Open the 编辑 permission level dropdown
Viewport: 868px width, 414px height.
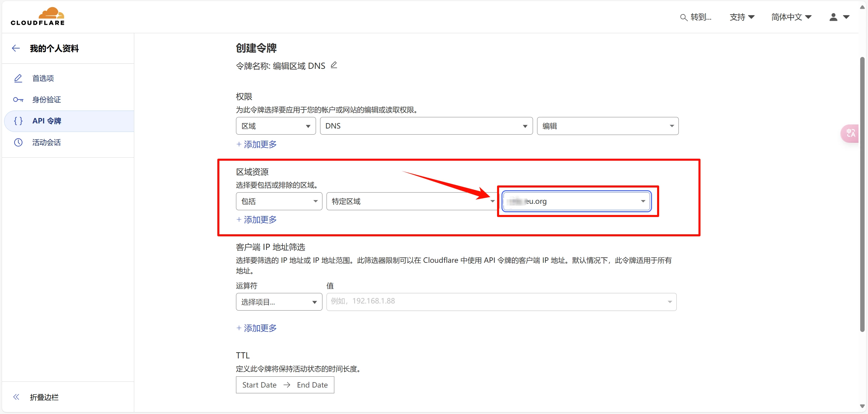pos(607,126)
